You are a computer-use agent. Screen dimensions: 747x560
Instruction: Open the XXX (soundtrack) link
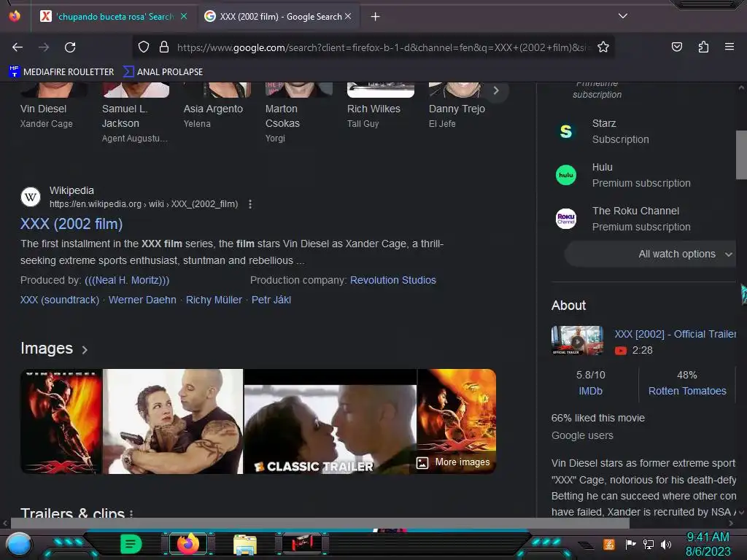click(x=60, y=300)
